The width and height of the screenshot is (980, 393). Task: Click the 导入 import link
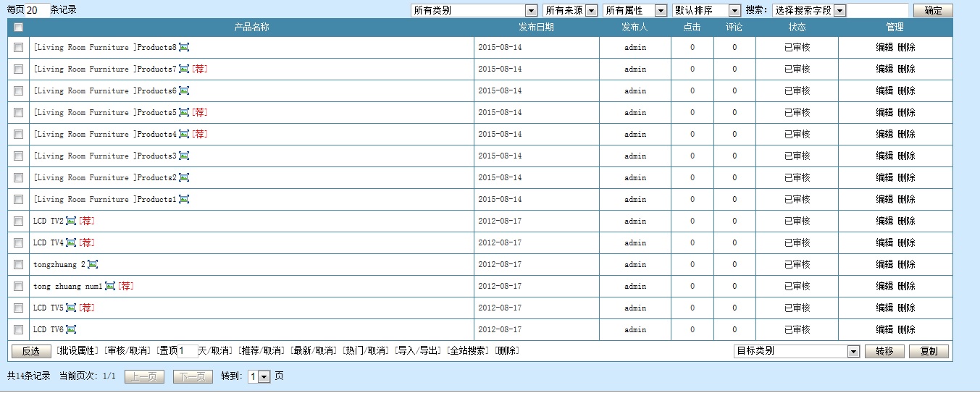407,351
